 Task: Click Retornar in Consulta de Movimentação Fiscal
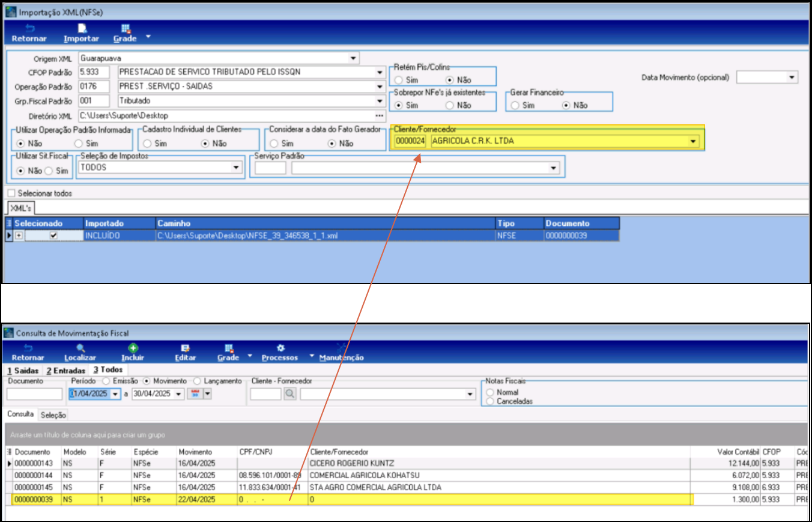[29, 353]
